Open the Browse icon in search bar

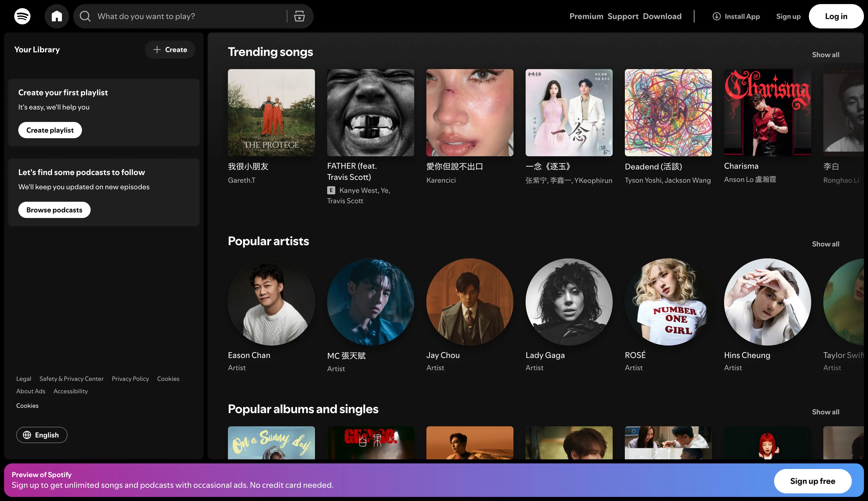click(299, 16)
